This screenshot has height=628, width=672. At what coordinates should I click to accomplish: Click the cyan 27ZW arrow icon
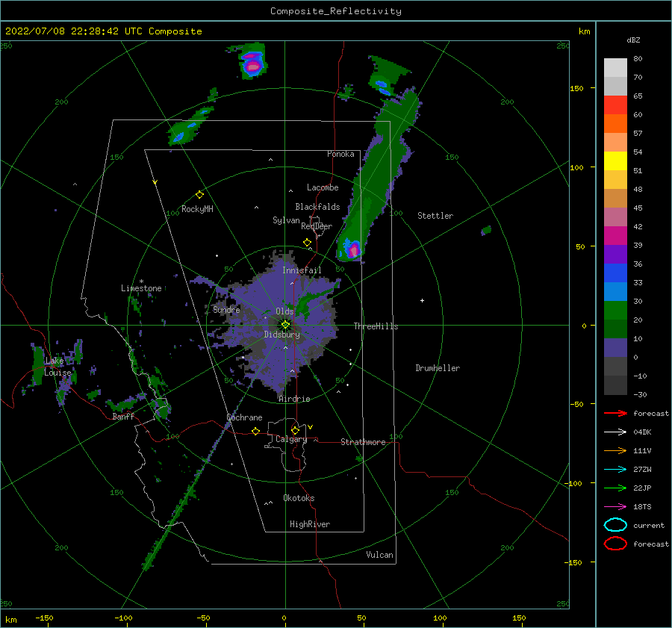pyautogui.click(x=615, y=470)
